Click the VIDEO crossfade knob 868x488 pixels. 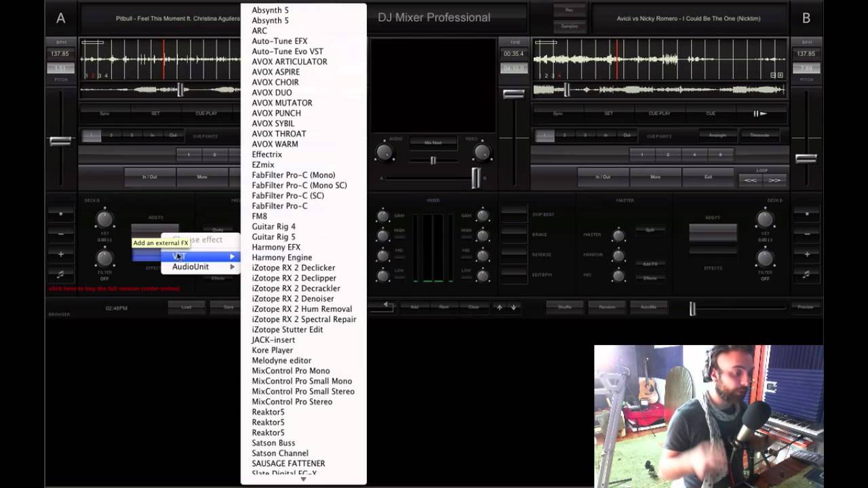click(x=482, y=152)
